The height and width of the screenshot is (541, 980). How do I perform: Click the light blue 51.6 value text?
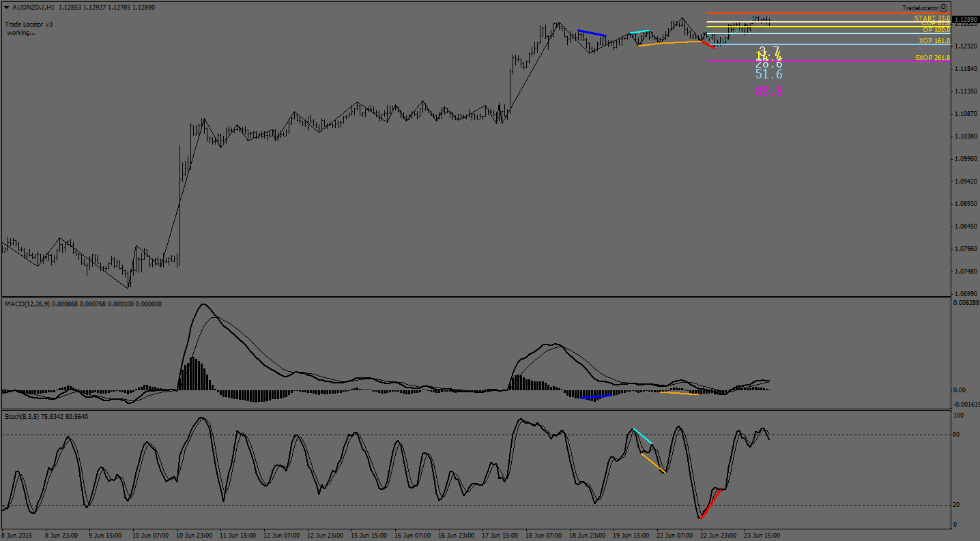768,74
